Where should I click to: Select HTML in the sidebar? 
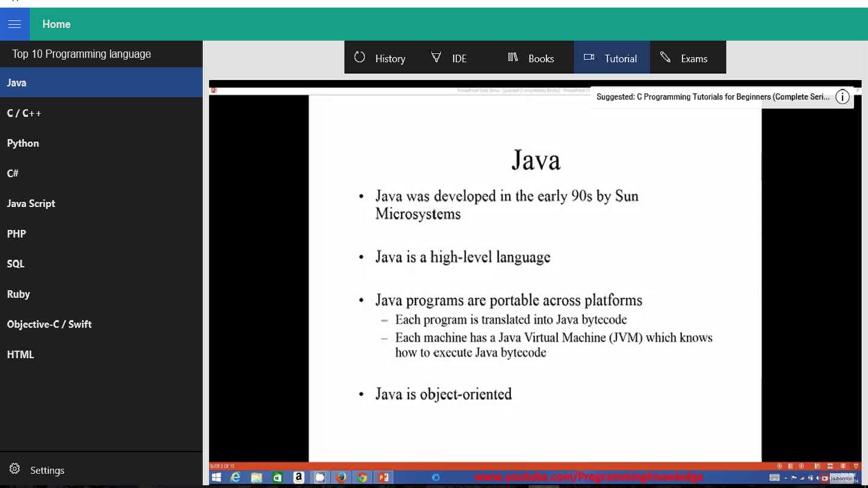[101, 354]
